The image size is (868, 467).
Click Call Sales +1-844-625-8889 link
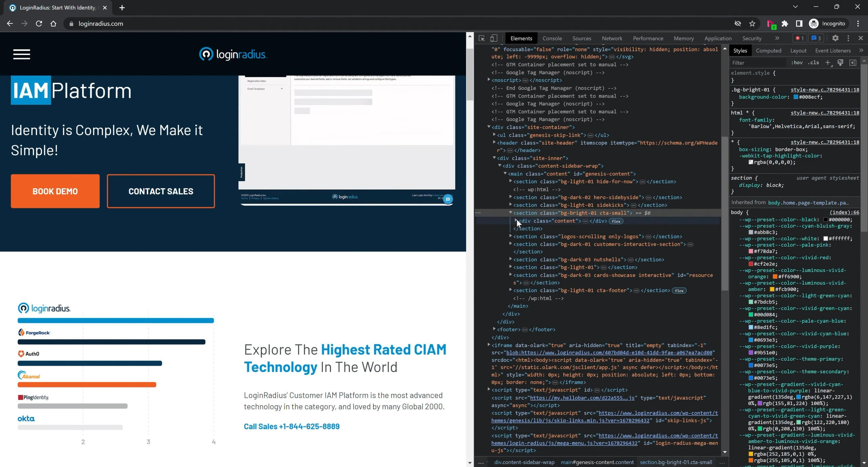click(292, 426)
